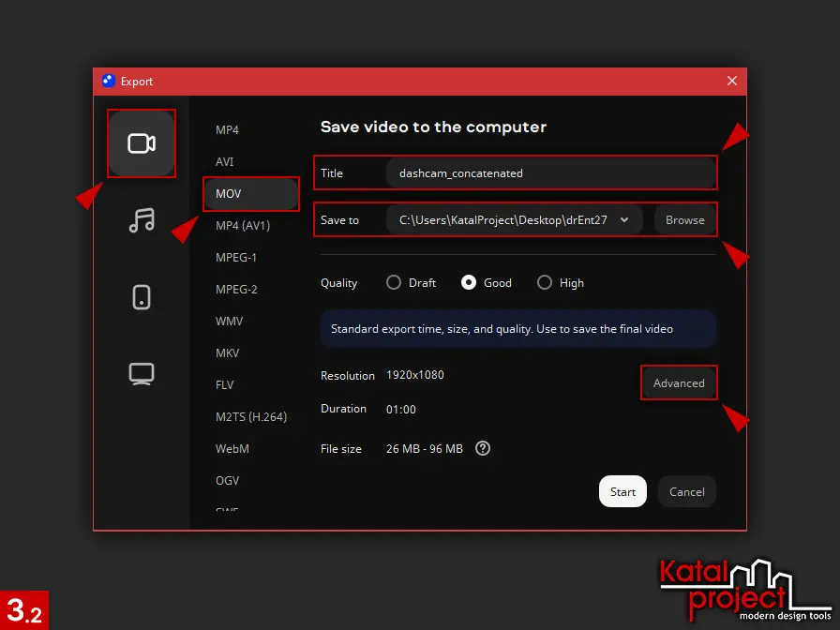Choose the TV export monitor icon
Screen dimensions: 840x630
[142, 373]
